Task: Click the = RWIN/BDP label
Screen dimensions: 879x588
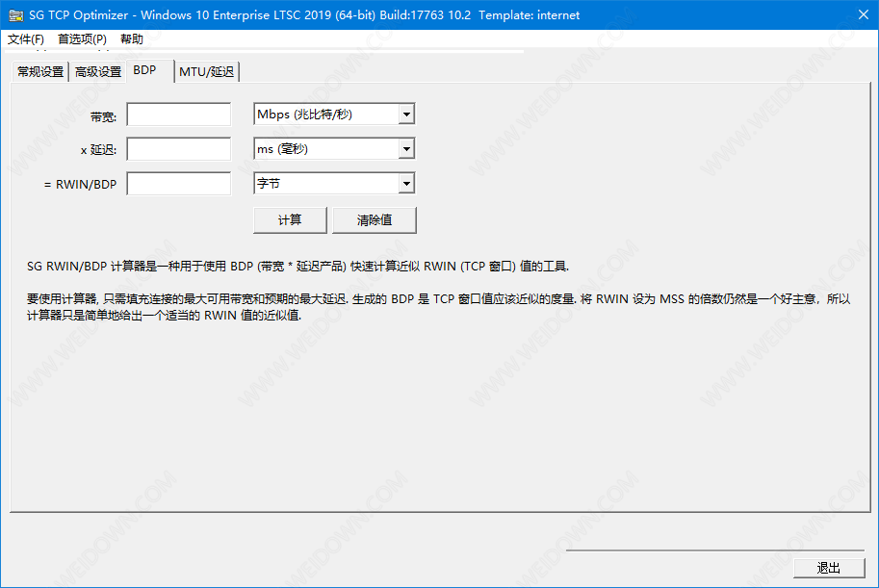Action: pyautogui.click(x=80, y=185)
